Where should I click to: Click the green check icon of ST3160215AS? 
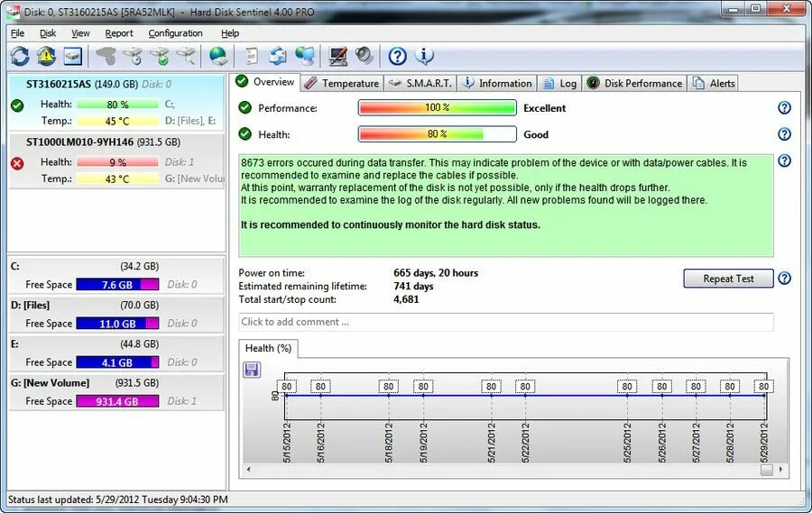point(17,105)
